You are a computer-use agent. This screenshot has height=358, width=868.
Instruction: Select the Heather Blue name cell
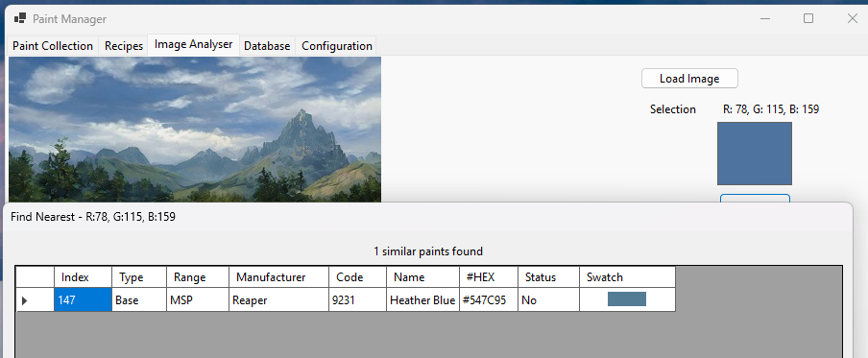[422, 299]
